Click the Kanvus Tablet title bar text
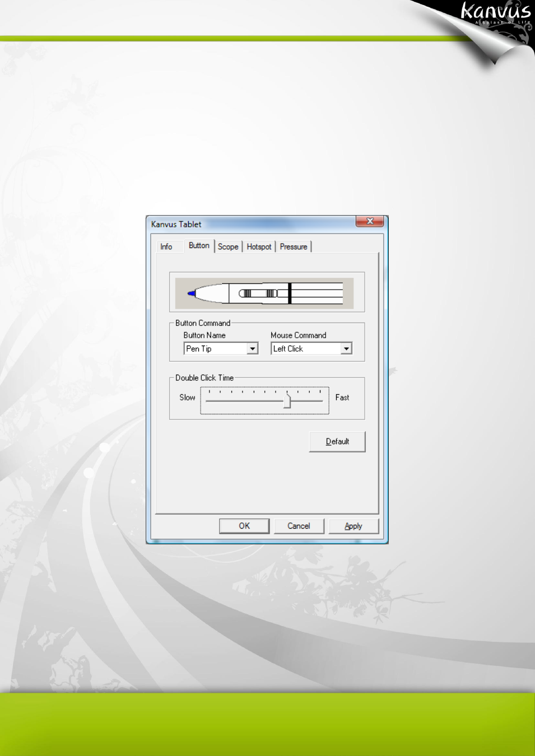Screen dimensions: 535x756 pos(176,225)
